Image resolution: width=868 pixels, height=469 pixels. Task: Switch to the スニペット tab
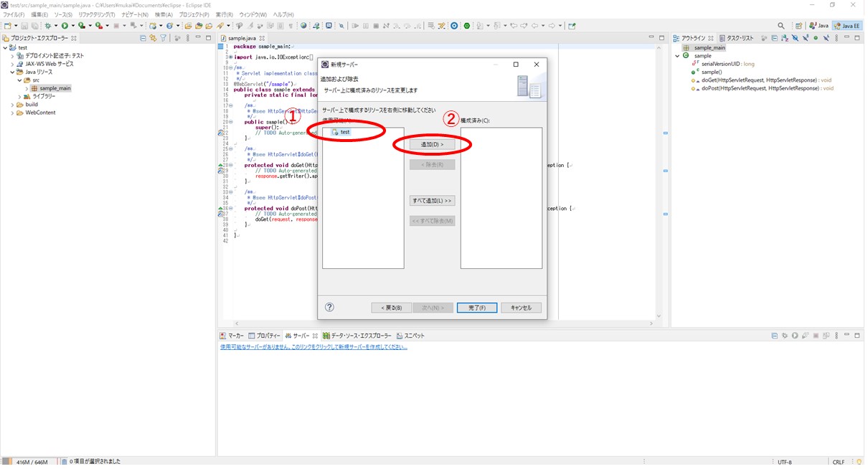pyautogui.click(x=410, y=336)
